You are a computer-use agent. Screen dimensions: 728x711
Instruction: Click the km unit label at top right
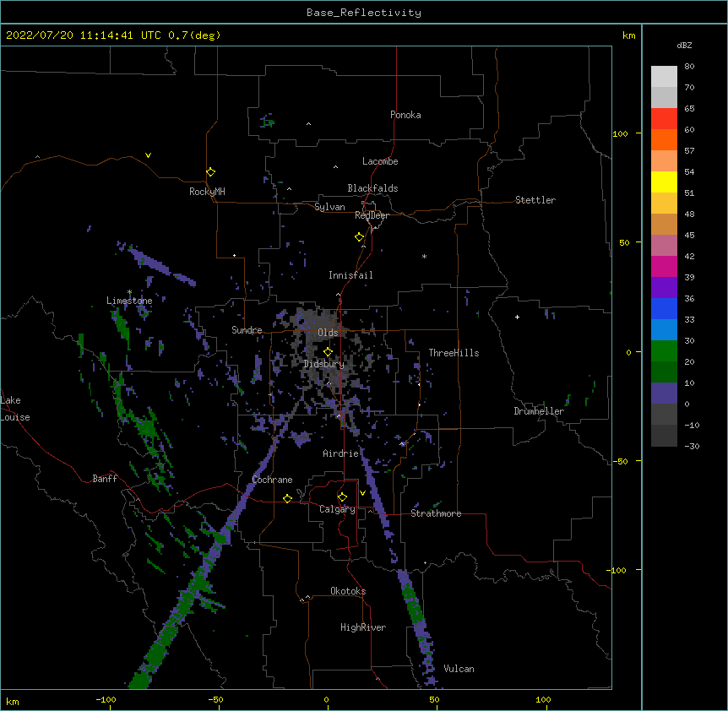(628, 35)
